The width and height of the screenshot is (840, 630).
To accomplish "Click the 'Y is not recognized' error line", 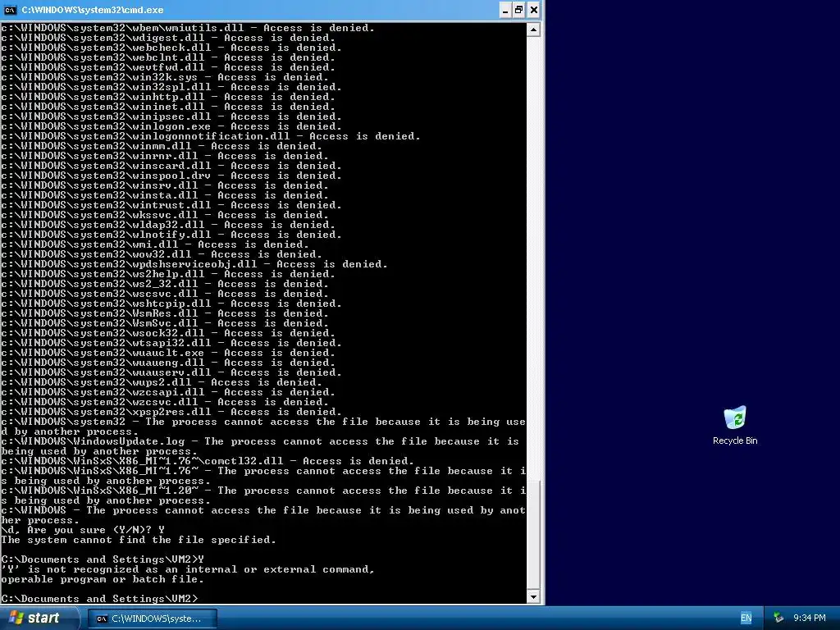I will [188, 569].
